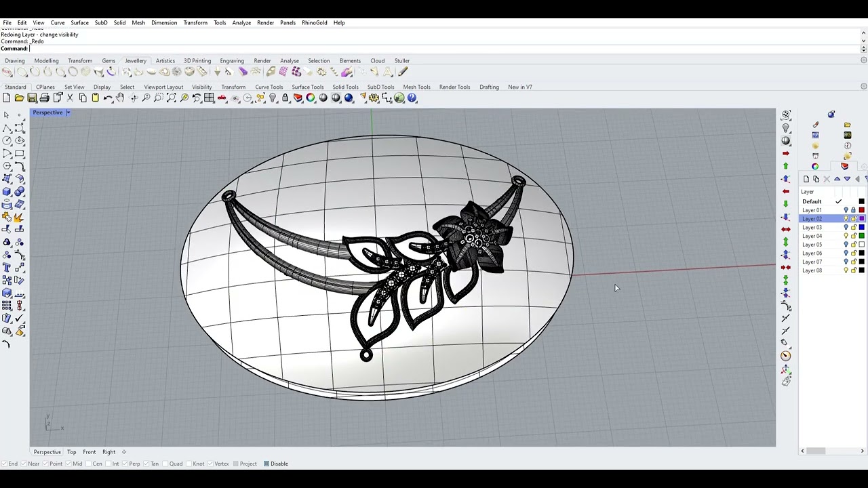Select the Pan hand tool
The width and height of the screenshot is (868, 488).
120,98
